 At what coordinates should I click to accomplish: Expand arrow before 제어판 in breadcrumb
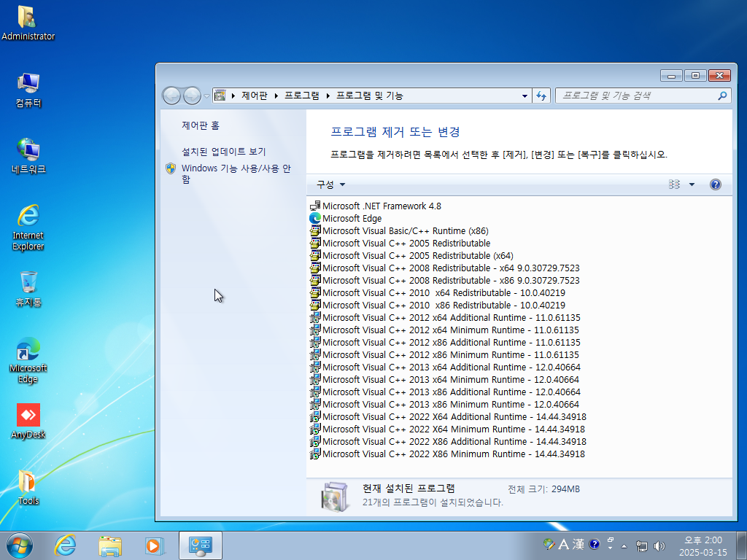[233, 96]
